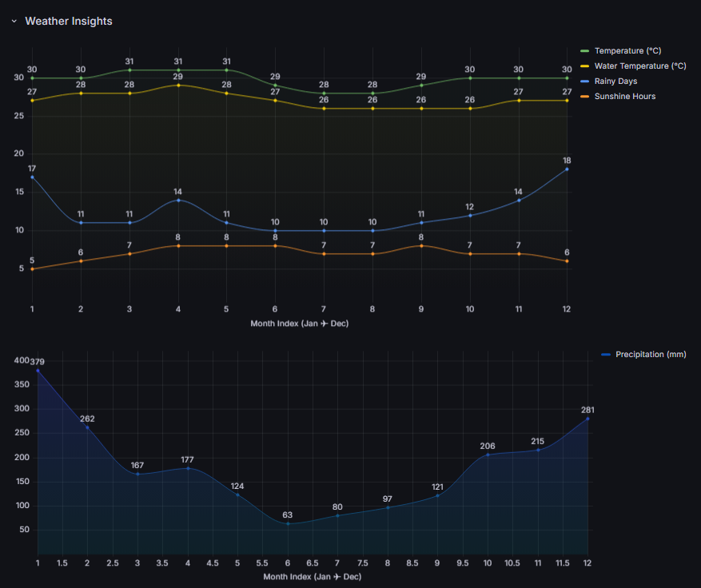
Task: Open green Temperature series color swatch
Action: 584,51
